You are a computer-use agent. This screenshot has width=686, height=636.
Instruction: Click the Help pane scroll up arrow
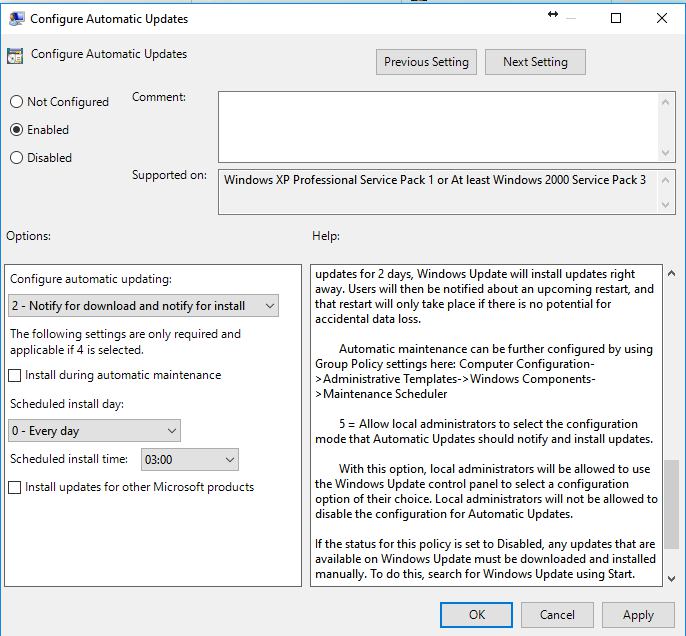click(671, 273)
